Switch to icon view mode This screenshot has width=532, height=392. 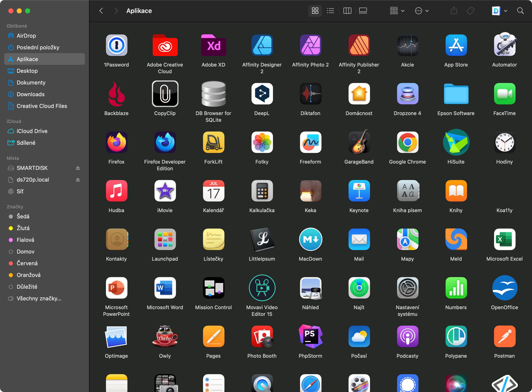tap(315, 11)
